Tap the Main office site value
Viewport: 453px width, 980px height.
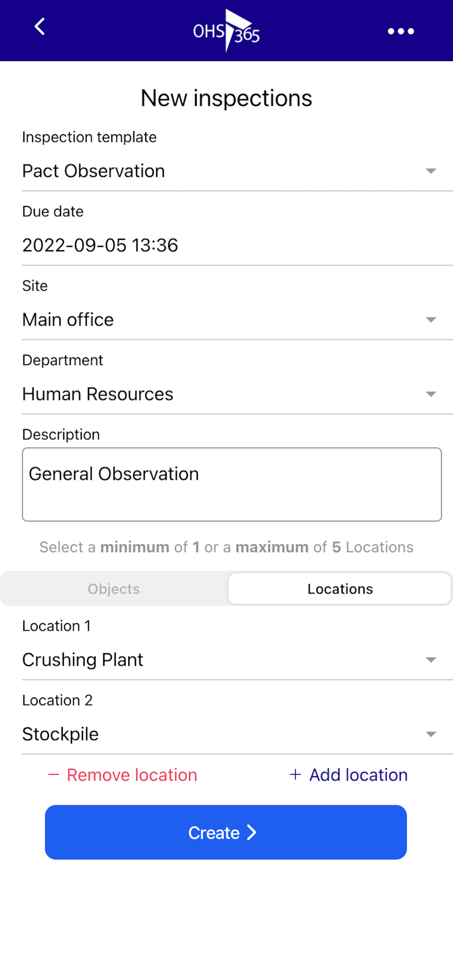(68, 320)
